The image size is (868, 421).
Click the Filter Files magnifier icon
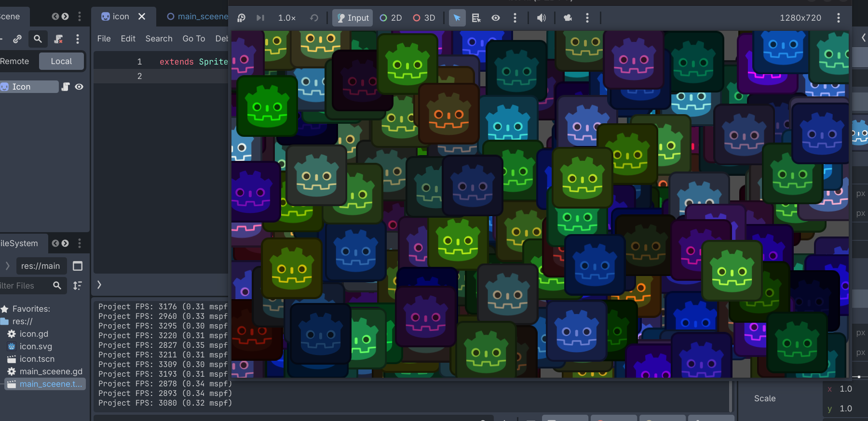pos(57,286)
